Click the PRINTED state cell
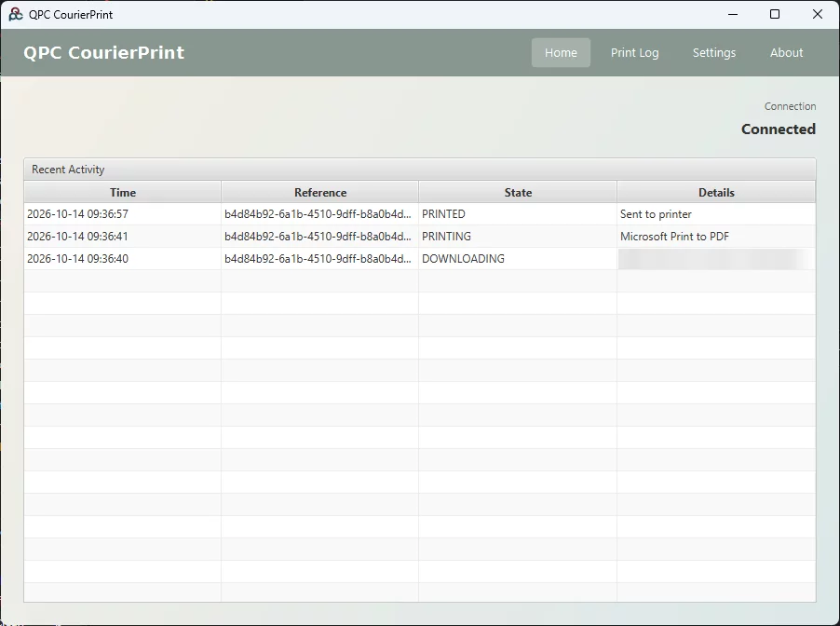This screenshot has width=840, height=626. 518,214
